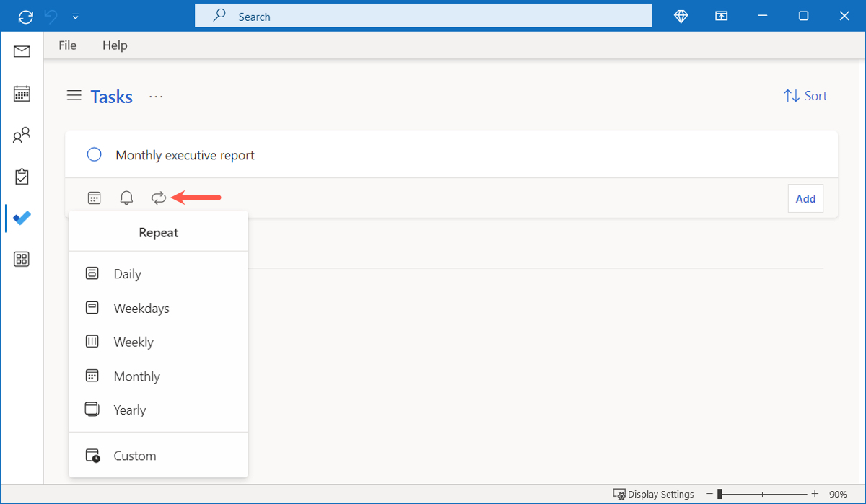This screenshot has width=866, height=504.
Task: Click inside the Search field
Action: pyautogui.click(x=424, y=15)
